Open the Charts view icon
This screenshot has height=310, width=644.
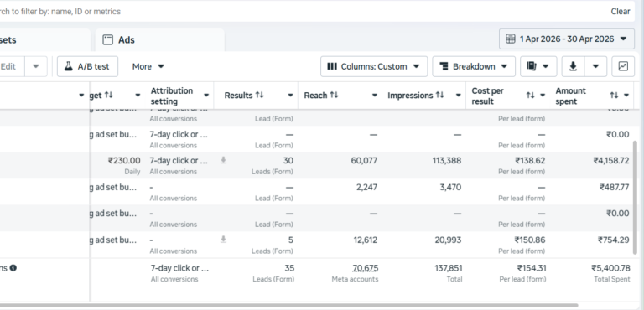pos(623,66)
